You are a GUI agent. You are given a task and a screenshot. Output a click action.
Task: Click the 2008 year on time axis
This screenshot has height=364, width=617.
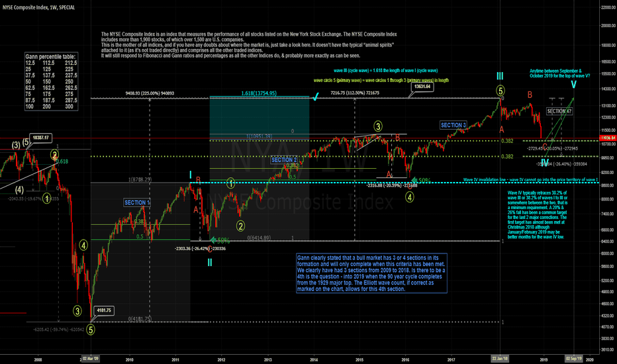[38, 359]
